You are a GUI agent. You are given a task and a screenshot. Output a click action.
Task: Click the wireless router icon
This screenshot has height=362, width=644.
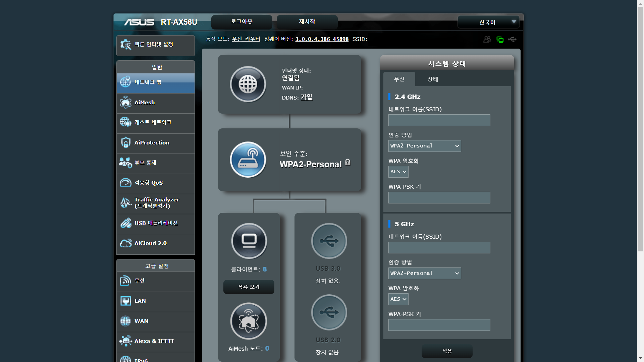pos(248,160)
